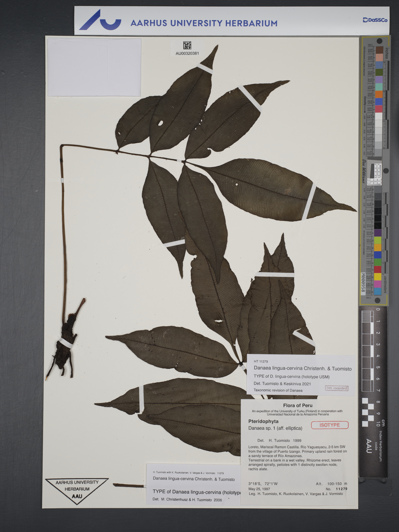The width and height of the screenshot is (399, 532).
Task: Click the red ISOTYPE stamp
Action: [330, 425]
